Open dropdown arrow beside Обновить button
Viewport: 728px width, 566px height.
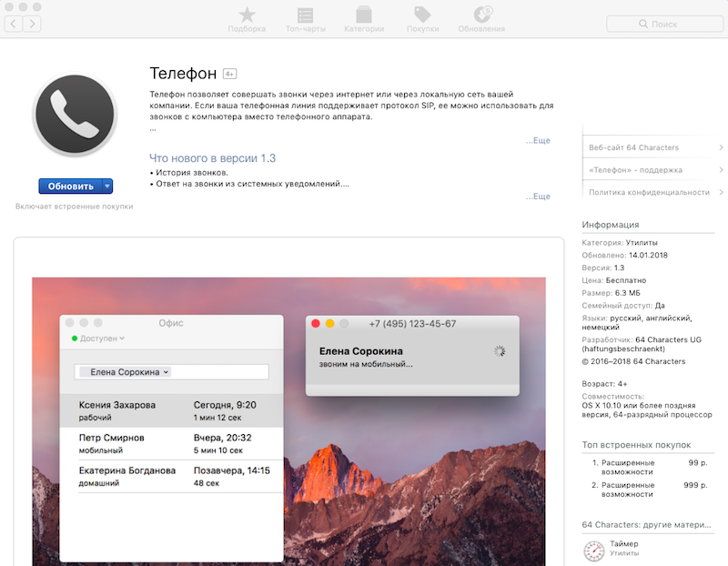107,186
